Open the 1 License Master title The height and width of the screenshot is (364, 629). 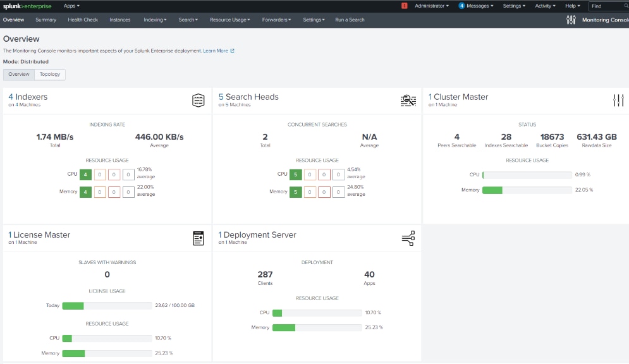pyautogui.click(x=39, y=235)
